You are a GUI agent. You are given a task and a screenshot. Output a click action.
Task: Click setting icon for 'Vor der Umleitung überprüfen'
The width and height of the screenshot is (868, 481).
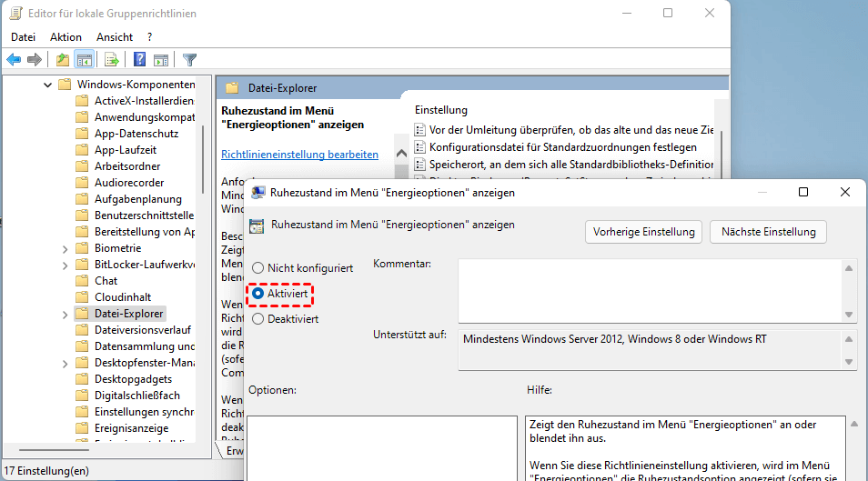click(419, 130)
